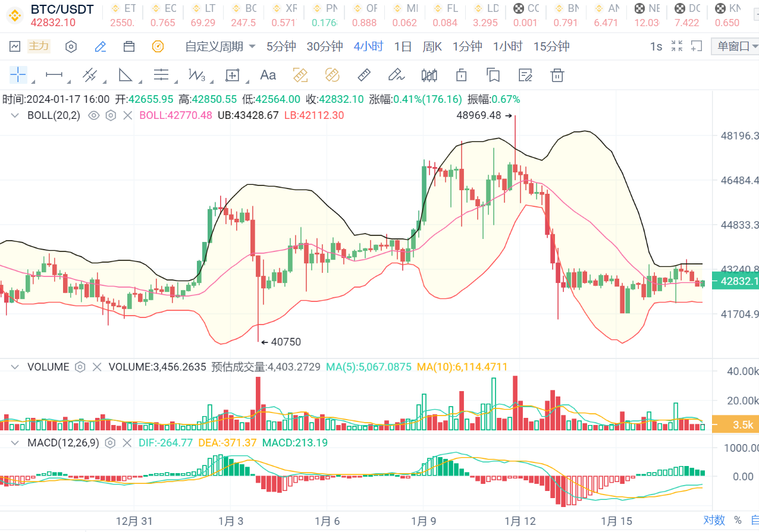Toggle BOLL indicator visibility eye
759x532 pixels.
[93, 115]
